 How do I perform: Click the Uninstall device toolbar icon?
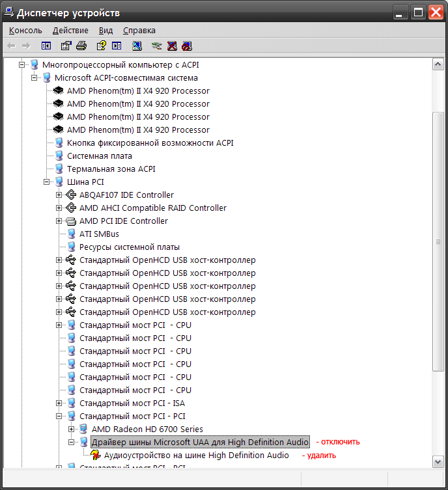[172, 46]
